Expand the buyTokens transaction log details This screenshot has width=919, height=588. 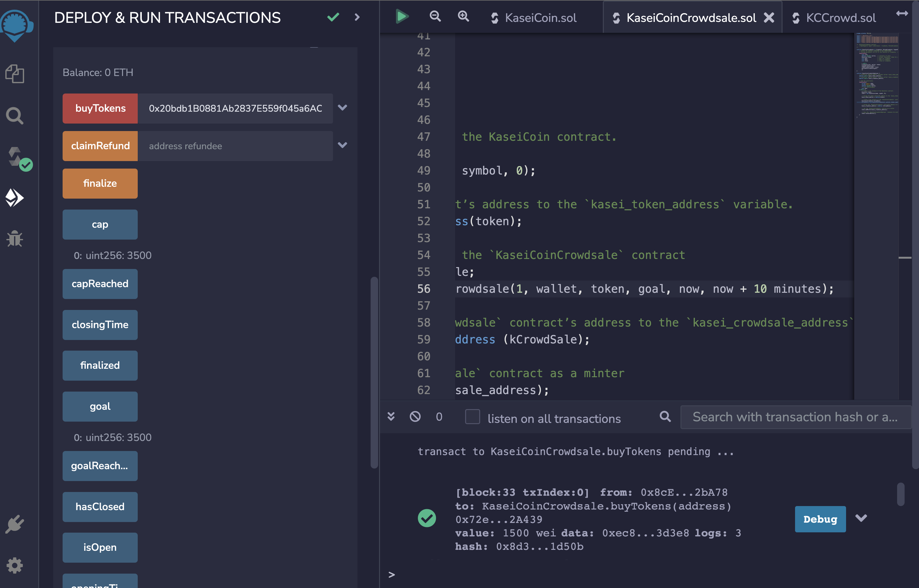(x=861, y=518)
